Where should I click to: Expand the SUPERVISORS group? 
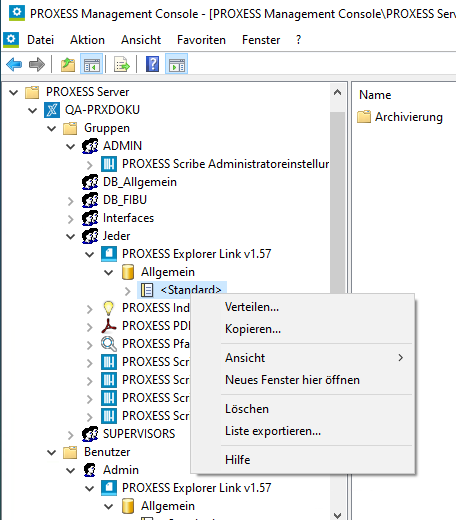[70, 434]
